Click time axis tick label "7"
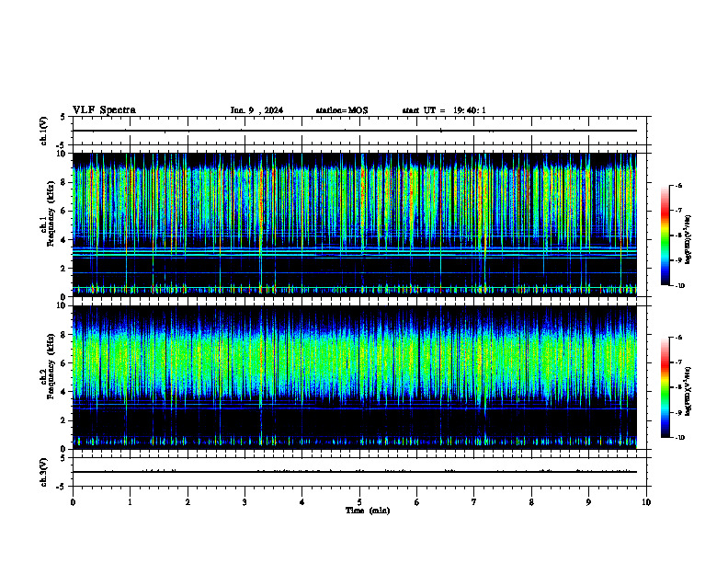Image resolution: width=728 pixels, height=563 pixels. [x=474, y=502]
